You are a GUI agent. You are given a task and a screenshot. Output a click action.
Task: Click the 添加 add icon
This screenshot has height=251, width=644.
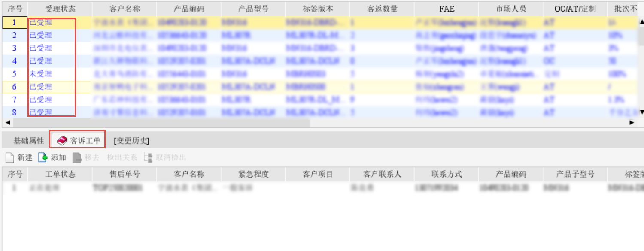click(43, 157)
